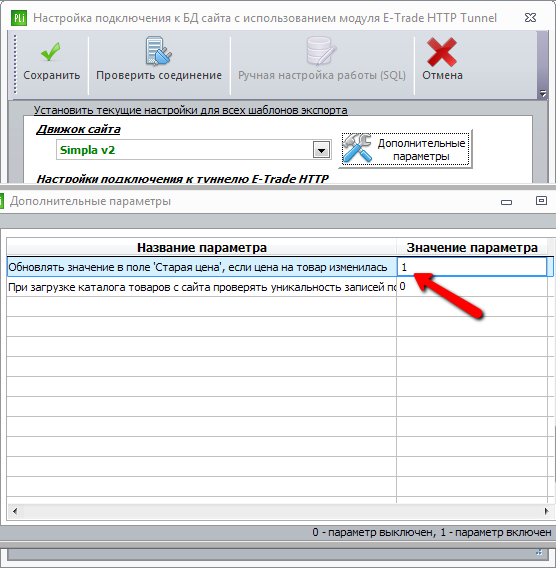556x568 pixels.
Task: Click the wrench icon on Дополнительные параметры button
Action: coord(357,148)
